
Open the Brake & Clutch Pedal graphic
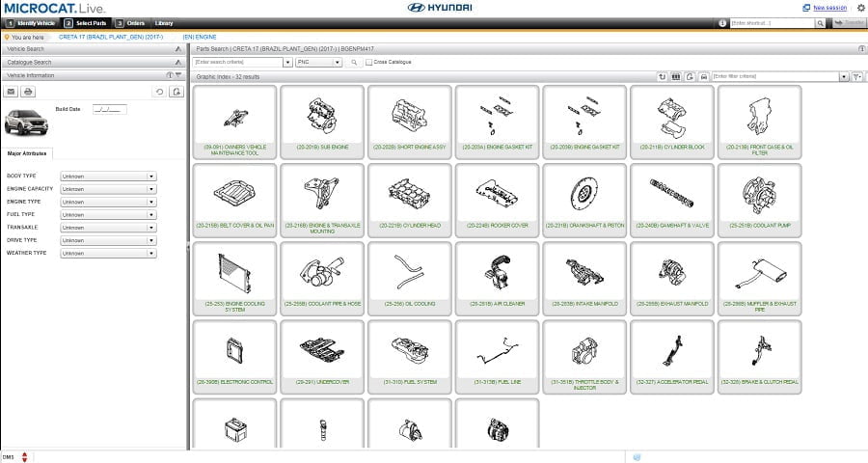pyautogui.click(x=760, y=357)
